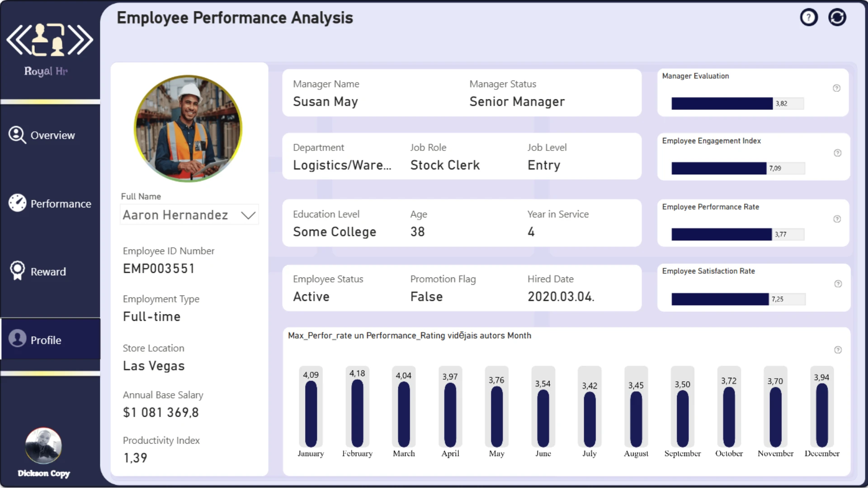Image resolution: width=868 pixels, height=488 pixels.
Task: Select the February bar in the chart
Action: (357, 413)
